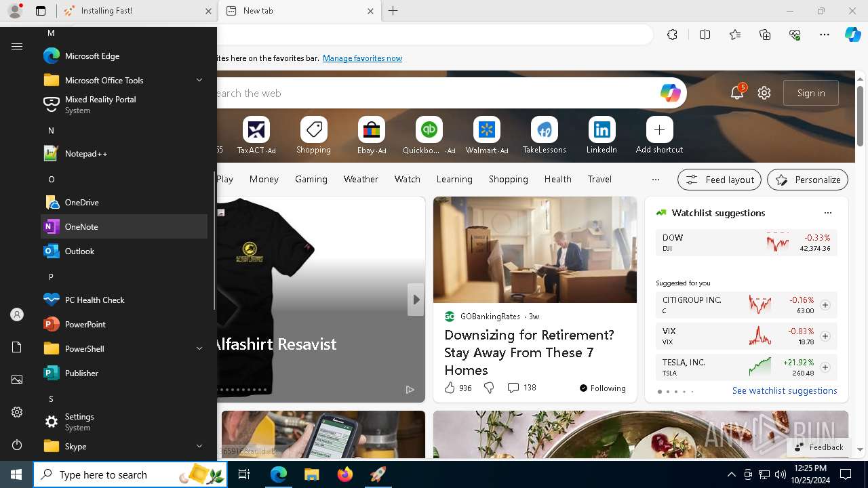The height and width of the screenshot is (488, 868).
Task: Toggle Following for GOBankingRates
Action: (602, 388)
